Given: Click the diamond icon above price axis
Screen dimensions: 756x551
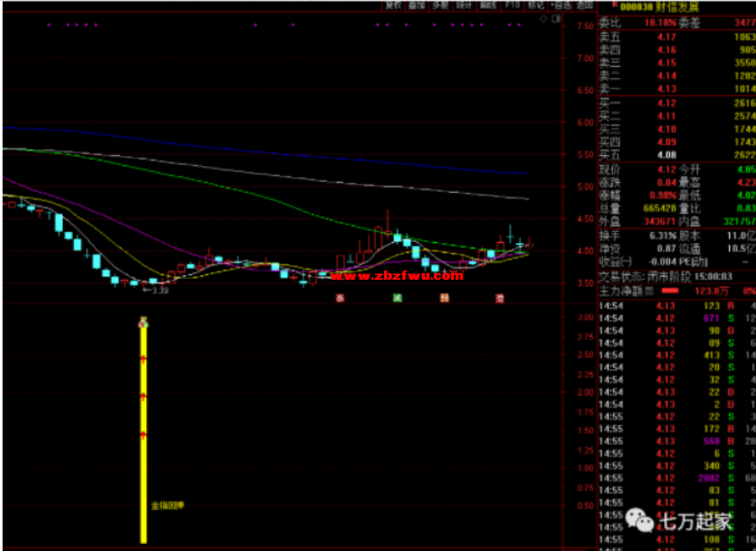Looking at the screenshot, I should pos(543,18).
